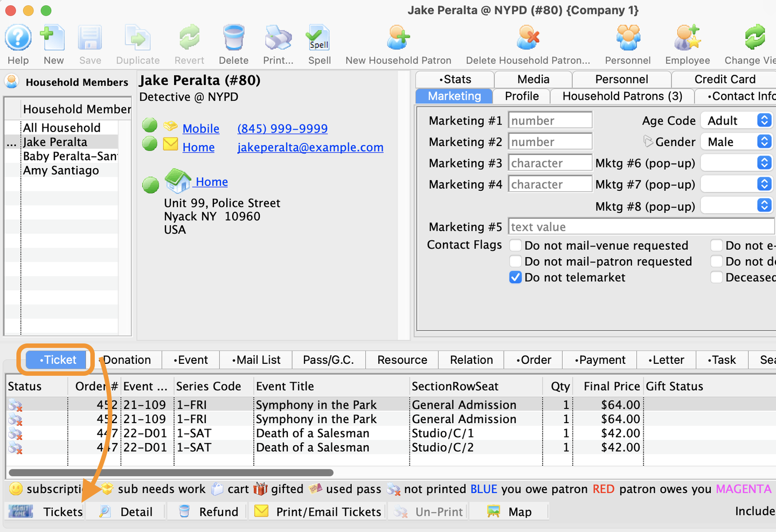The image size is (776, 532).
Task: Open the Credit Card tab
Action: click(725, 79)
